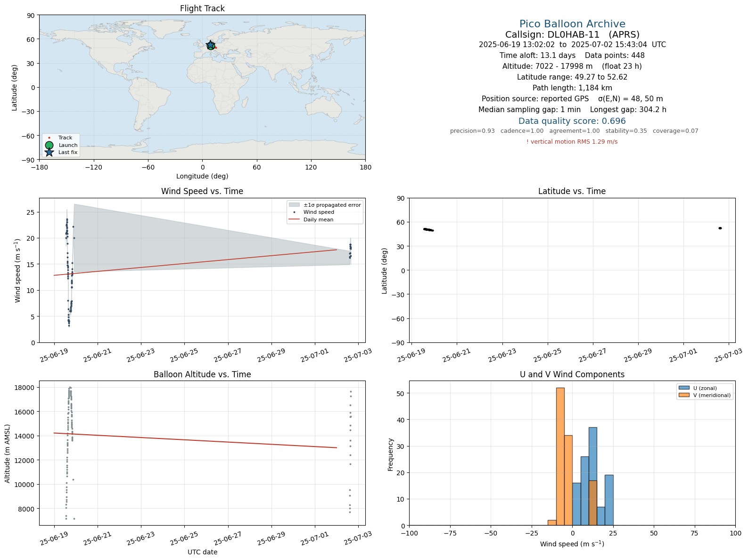The image size is (748, 560).
Task: Click the "Latitude (deg)" label beside the map
Action: pos(15,88)
